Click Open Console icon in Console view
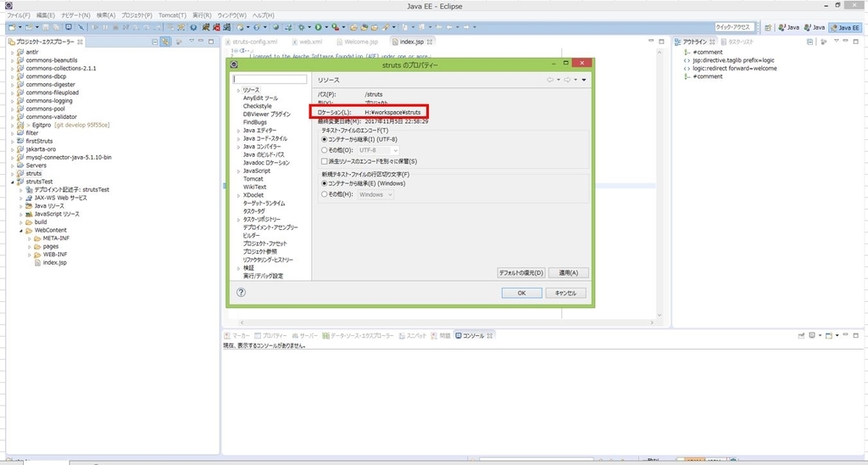This screenshot has width=868, height=465. pos(829,336)
